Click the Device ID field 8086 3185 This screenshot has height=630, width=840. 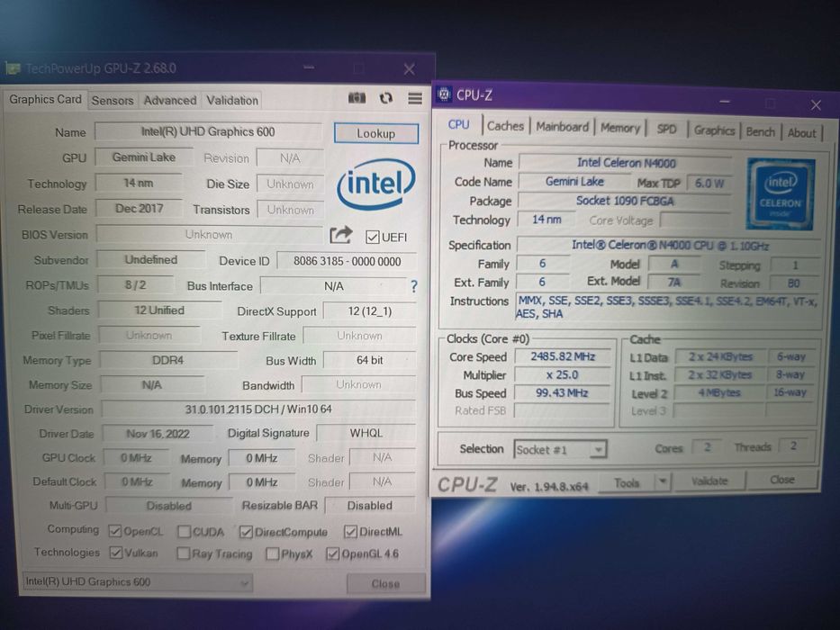click(x=348, y=261)
